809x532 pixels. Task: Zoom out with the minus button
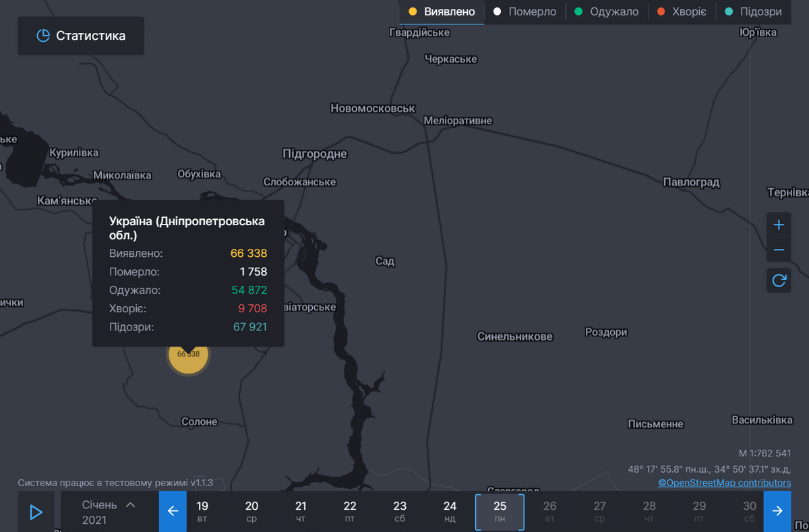779,249
